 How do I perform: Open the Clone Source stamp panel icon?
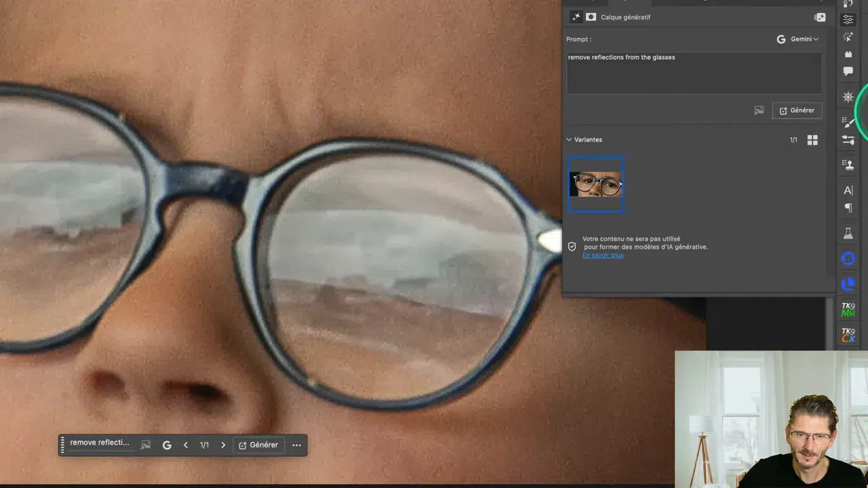[x=848, y=164]
